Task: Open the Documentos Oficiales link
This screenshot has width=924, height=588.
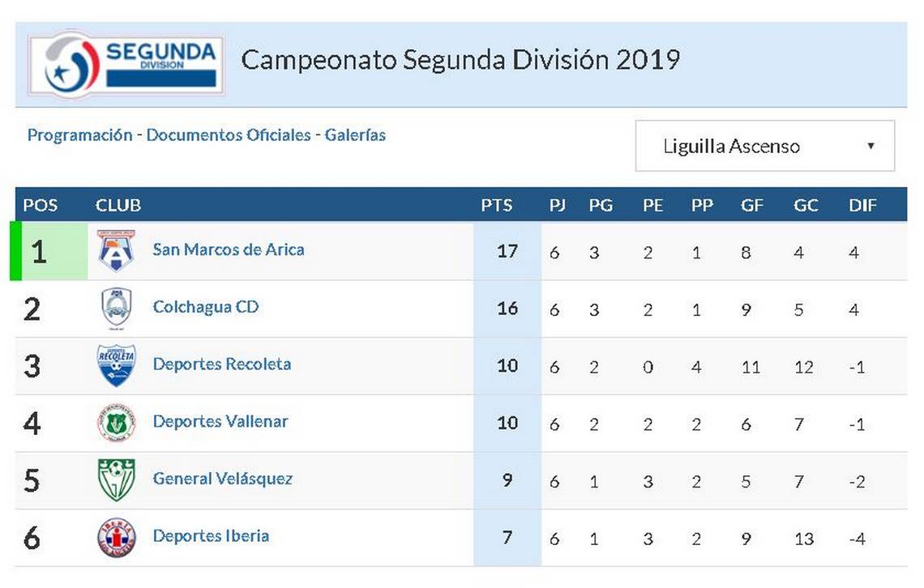Action: [229, 135]
